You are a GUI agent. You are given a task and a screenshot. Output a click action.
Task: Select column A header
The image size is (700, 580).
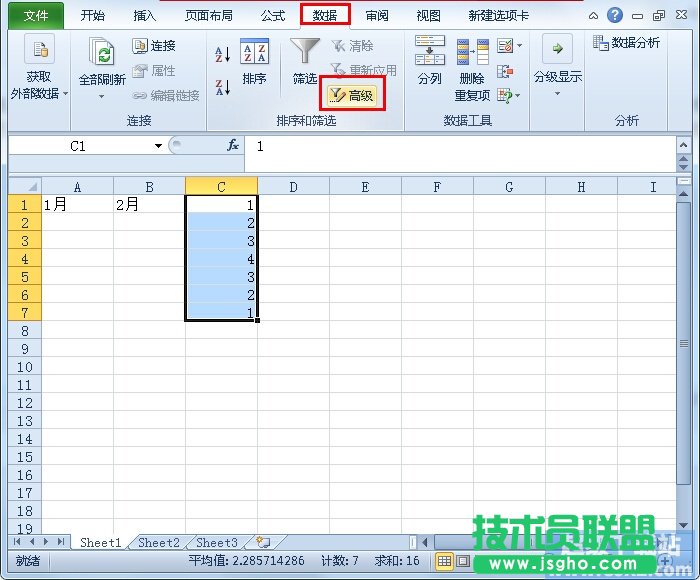point(77,187)
